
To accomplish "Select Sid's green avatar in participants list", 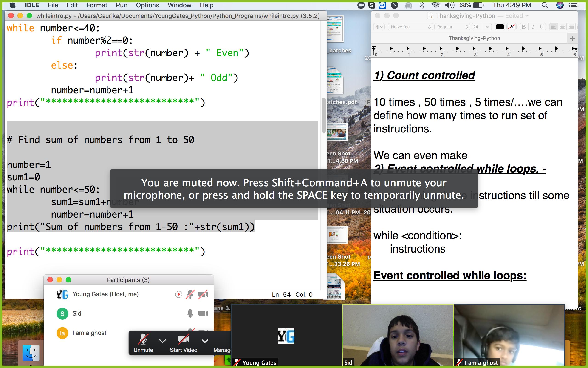I will click(62, 314).
